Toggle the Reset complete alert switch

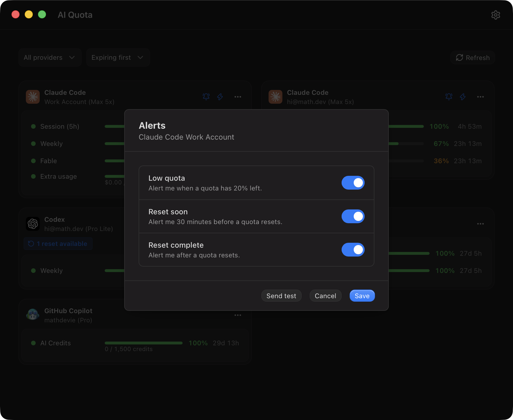[353, 250]
